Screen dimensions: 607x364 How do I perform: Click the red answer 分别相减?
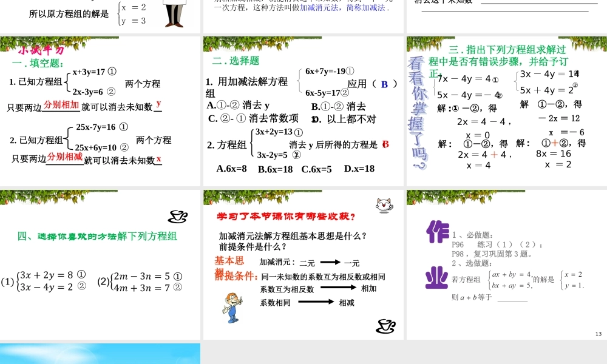click(65, 157)
